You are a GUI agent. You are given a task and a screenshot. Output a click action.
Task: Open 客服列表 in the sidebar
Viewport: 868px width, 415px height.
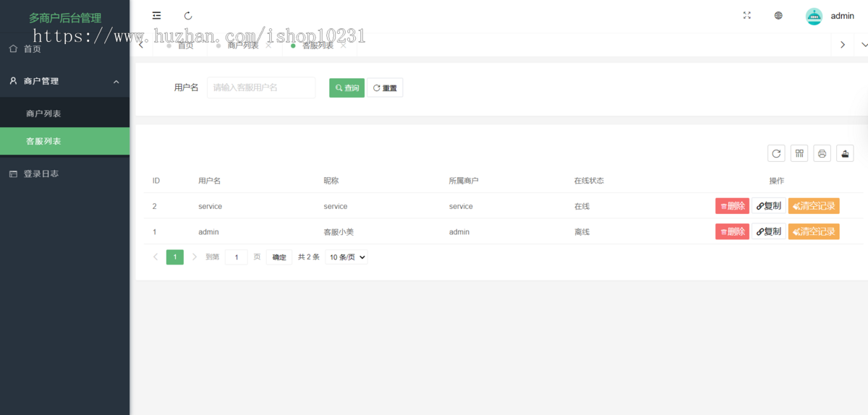pyautogui.click(x=65, y=141)
